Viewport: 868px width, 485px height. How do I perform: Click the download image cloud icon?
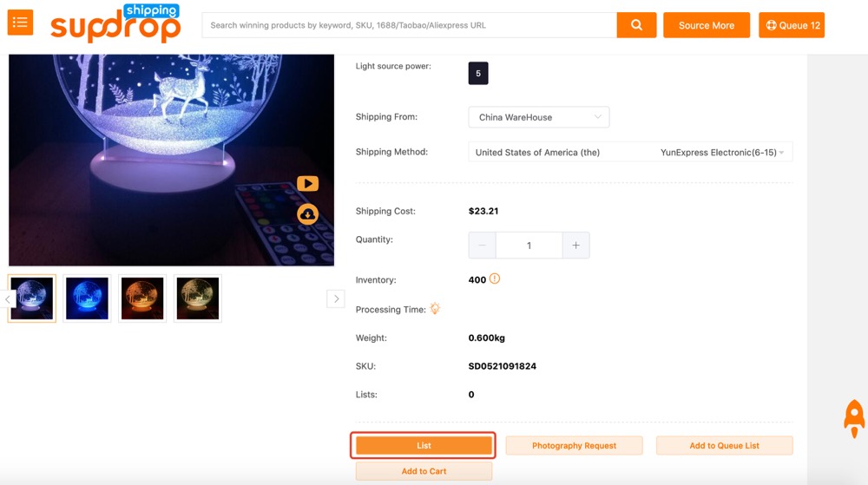(x=308, y=214)
